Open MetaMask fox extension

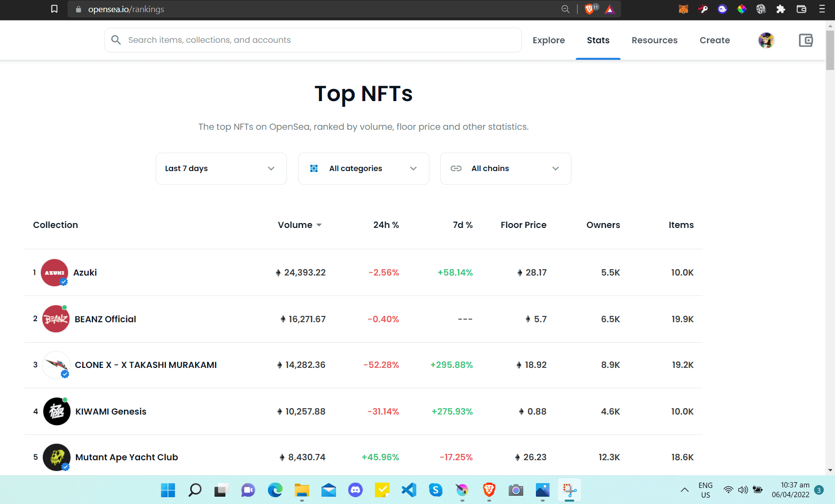(683, 9)
